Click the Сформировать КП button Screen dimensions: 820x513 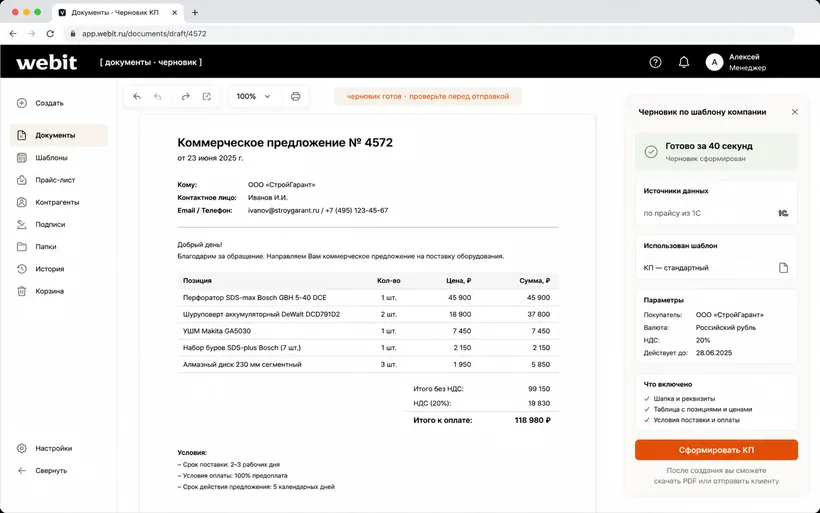[716, 450]
